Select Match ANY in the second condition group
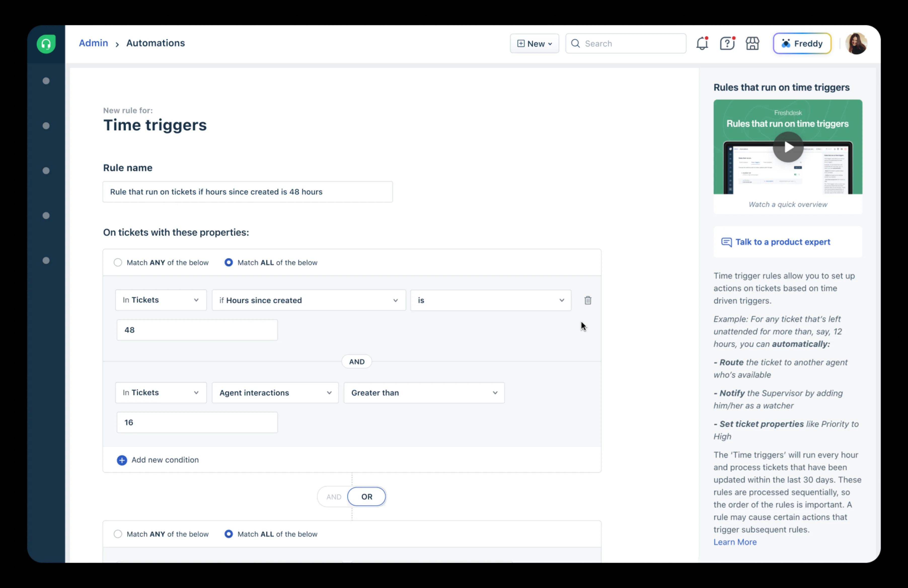 coord(118,534)
